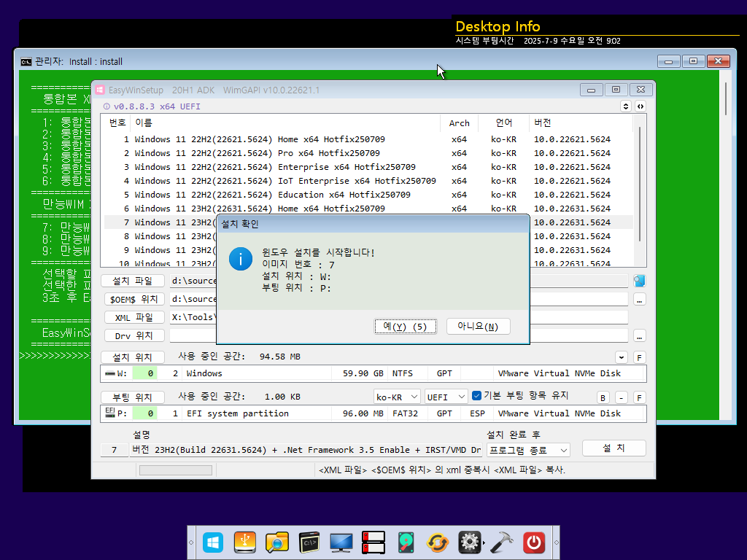Open the hammer tools icon in dock
This screenshot has height=560, width=747.
click(502, 542)
